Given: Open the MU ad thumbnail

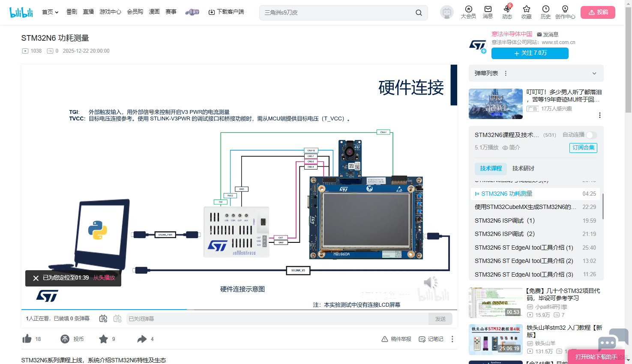Looking at the screenshot, I should [x=496, y=104].
